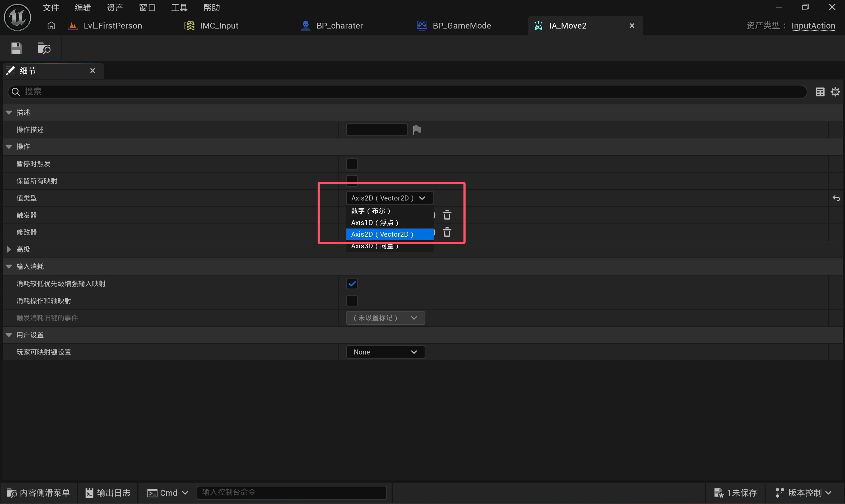845x504 pixels.
Task: Expand the 高级 section
Action: [9, 249]
